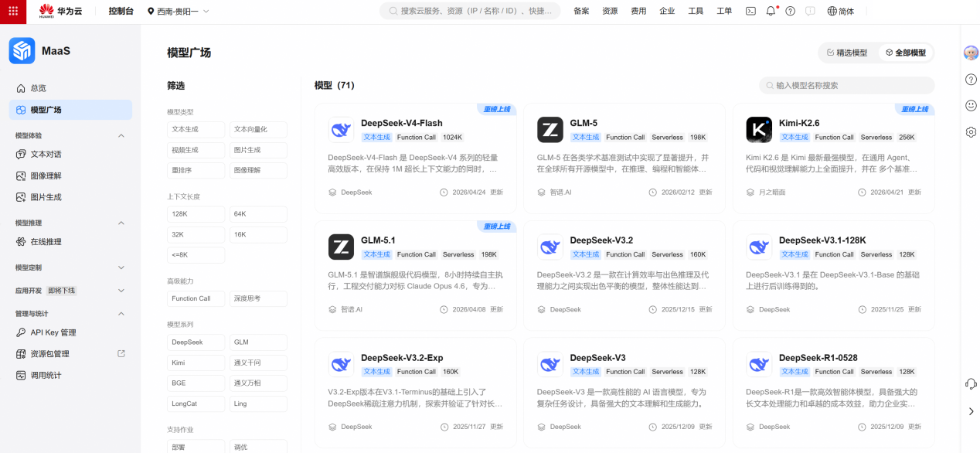Toggle the 128K context length filter

196,214
